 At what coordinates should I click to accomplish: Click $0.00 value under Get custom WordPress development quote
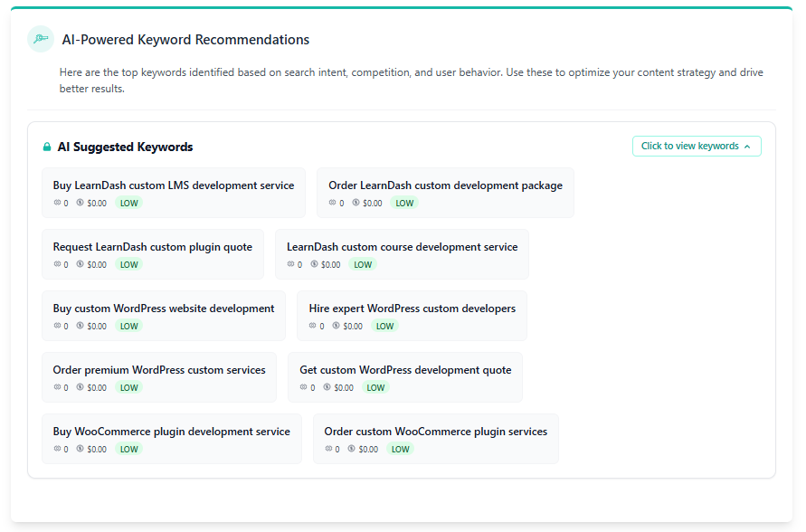(x=344, y=387)
